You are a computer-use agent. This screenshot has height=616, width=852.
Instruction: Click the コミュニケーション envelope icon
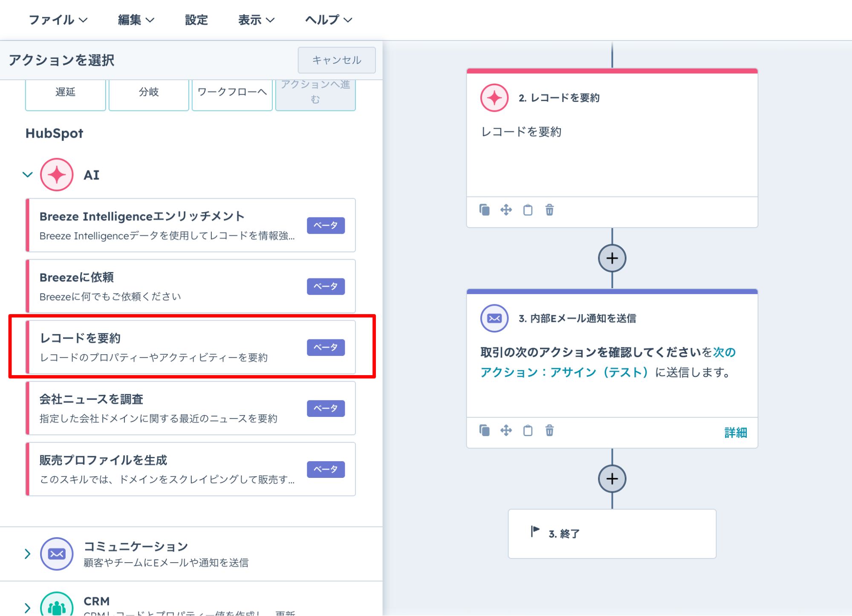pos(57,554)
